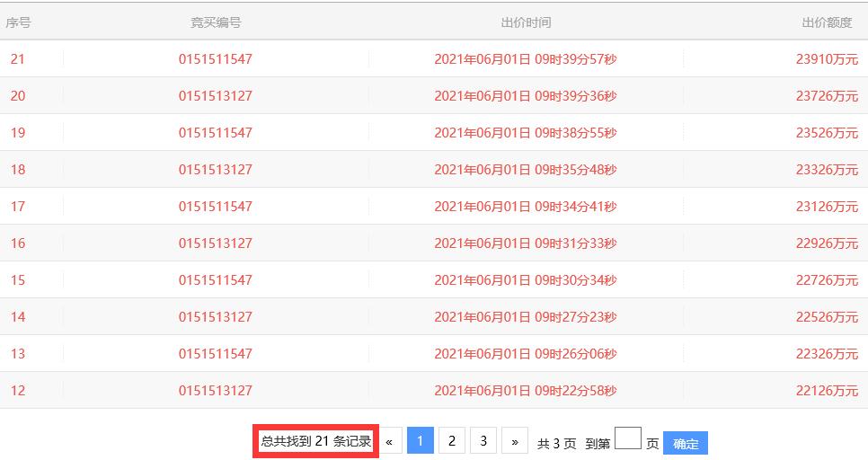
Task: Select row number 18 cell
Action: [18, 170]
